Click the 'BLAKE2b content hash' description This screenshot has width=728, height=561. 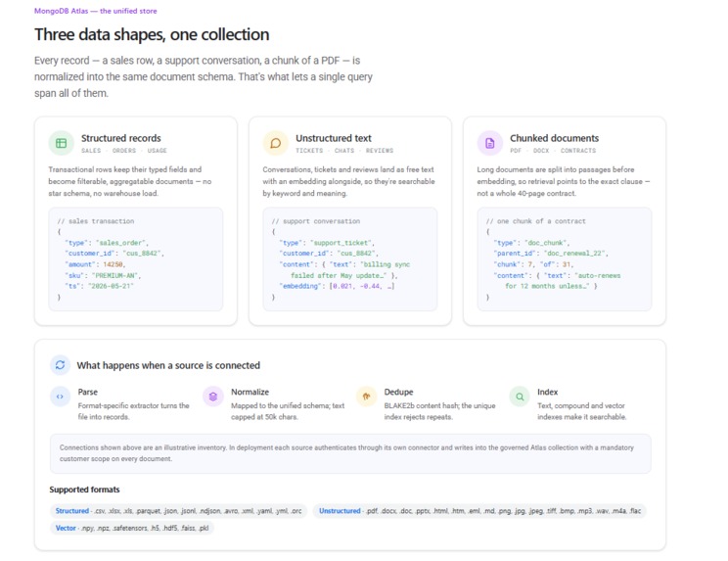(439, 411)
